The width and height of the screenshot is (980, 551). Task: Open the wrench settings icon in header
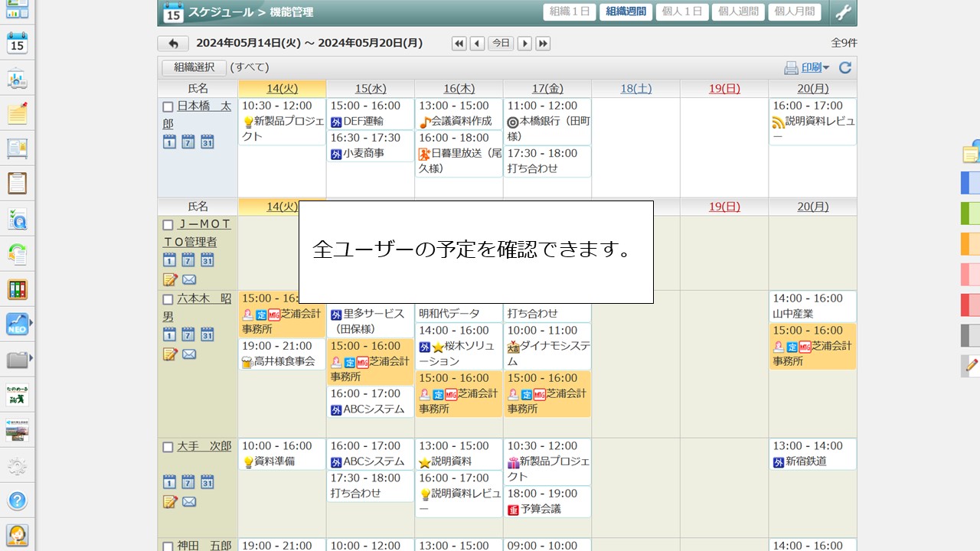click(x=842, y=12)
